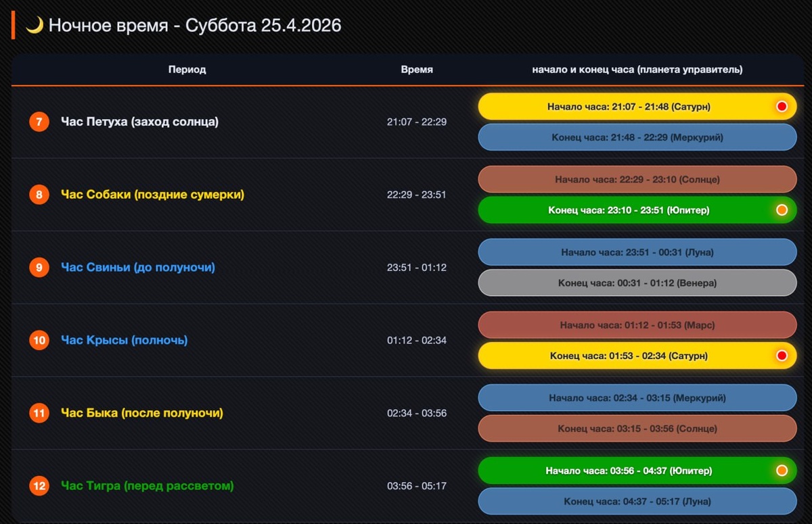
Task: Click the orange number 10 badge
Action: pyautogui.click(x=39, y=340)
